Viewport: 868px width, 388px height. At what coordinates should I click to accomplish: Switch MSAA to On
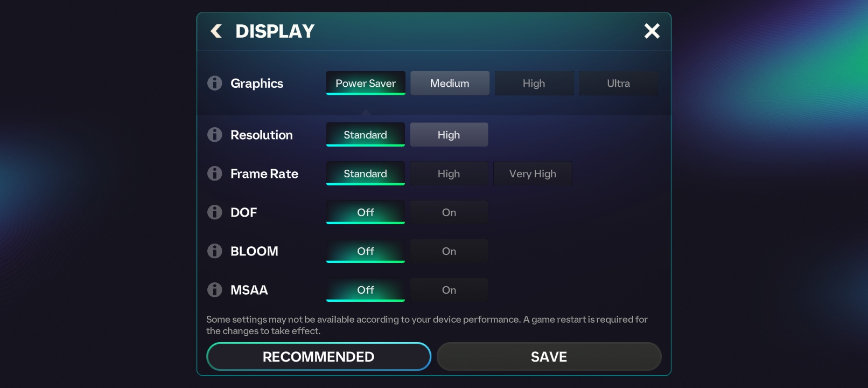coord(449,290)
